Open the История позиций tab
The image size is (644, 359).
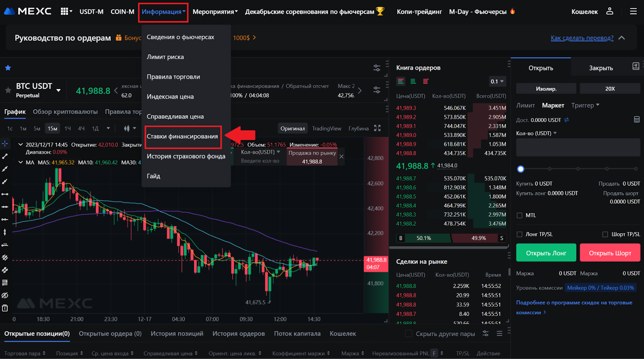tap(177, 334)
